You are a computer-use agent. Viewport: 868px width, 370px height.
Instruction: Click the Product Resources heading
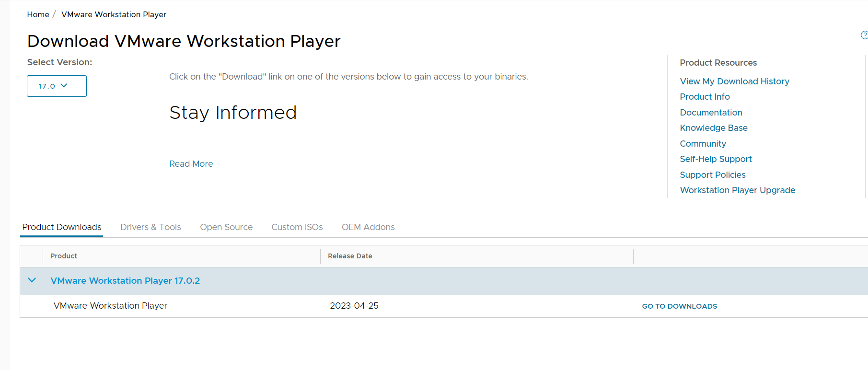point(718,63)
